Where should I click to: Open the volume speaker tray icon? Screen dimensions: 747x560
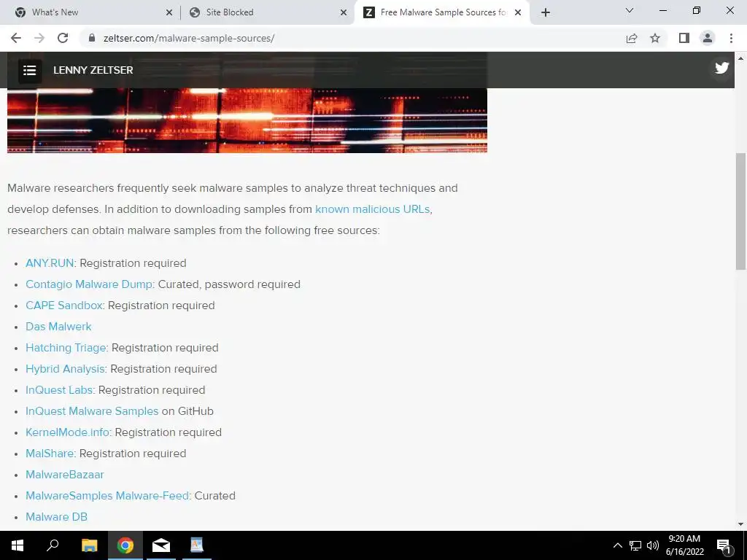[x=653, y=545]
